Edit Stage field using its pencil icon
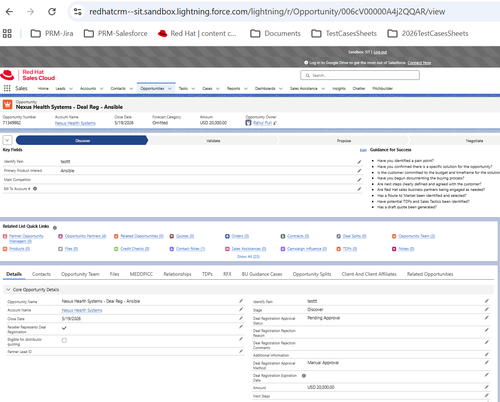Viewport: 500px width, 402px height. [487, 309]
